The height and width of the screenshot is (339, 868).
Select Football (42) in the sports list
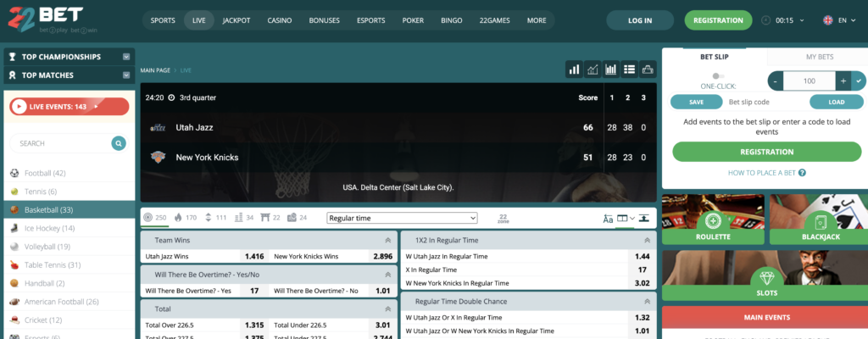(x=70, y=173)
